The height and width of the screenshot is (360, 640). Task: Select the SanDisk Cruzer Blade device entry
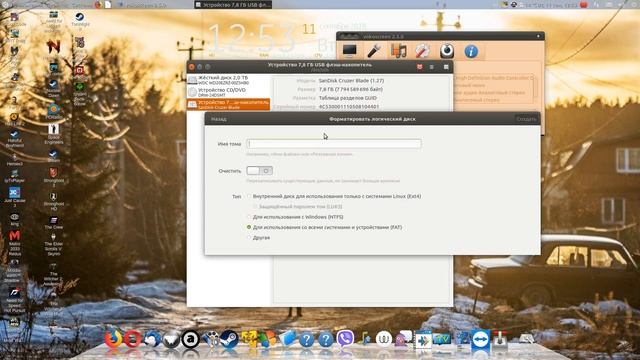pyautogui.click(x=229, y=104)
